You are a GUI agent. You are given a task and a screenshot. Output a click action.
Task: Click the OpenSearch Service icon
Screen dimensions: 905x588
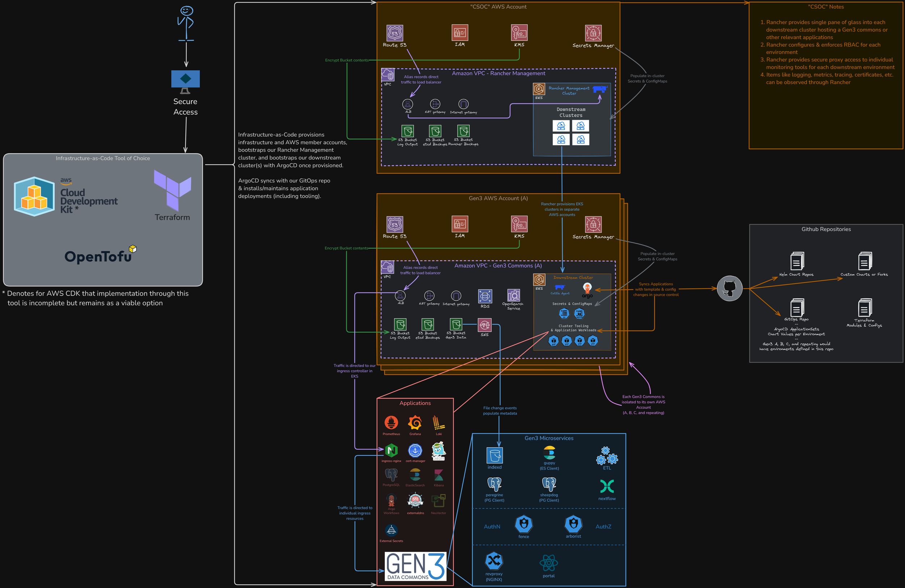(x=513, y=295)
